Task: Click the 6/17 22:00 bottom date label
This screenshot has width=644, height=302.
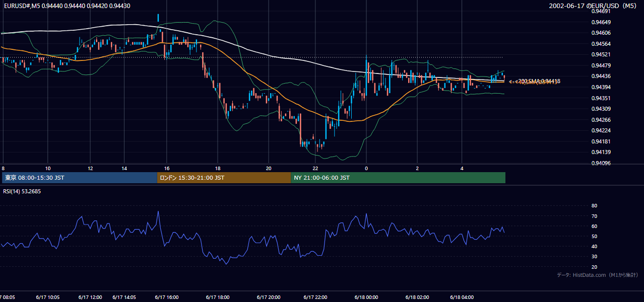Action: [315, 297]
